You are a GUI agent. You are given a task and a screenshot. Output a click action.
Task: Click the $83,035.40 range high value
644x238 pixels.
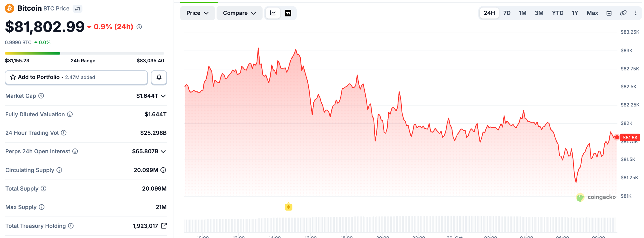click(x=151, y=61)
